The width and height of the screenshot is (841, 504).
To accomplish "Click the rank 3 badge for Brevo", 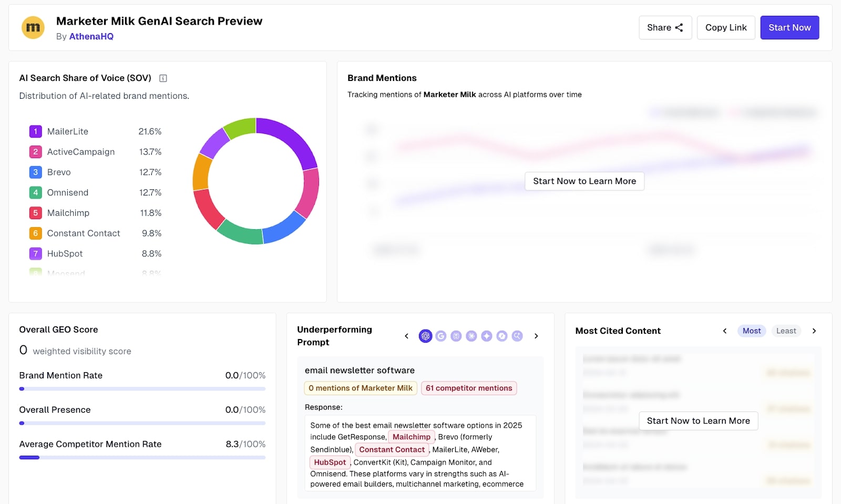I will click(x=35, y=172).
